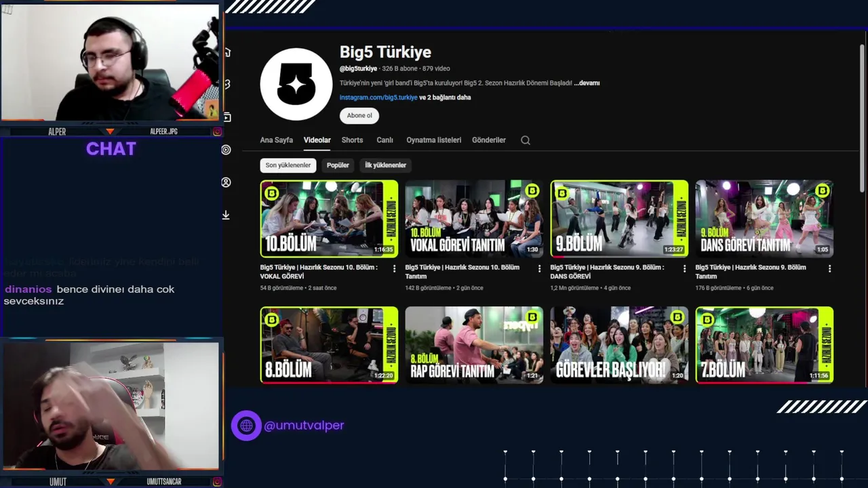Click title 'Hazırlık Sezonu 10. Bölüm Tanıtım'
The height and width of the screenshot is (488, 868).
pyautogui.click(x=462, y=272)
